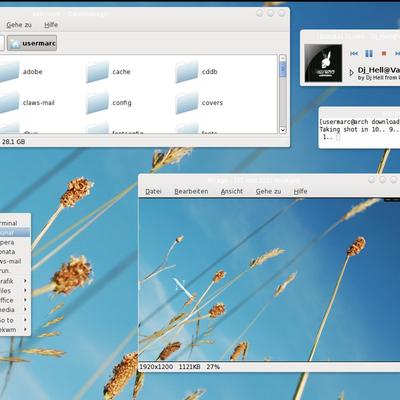Open Gehe zu menu in image viewer
Viewport: 400px width, 400px height.
[268, 191]
